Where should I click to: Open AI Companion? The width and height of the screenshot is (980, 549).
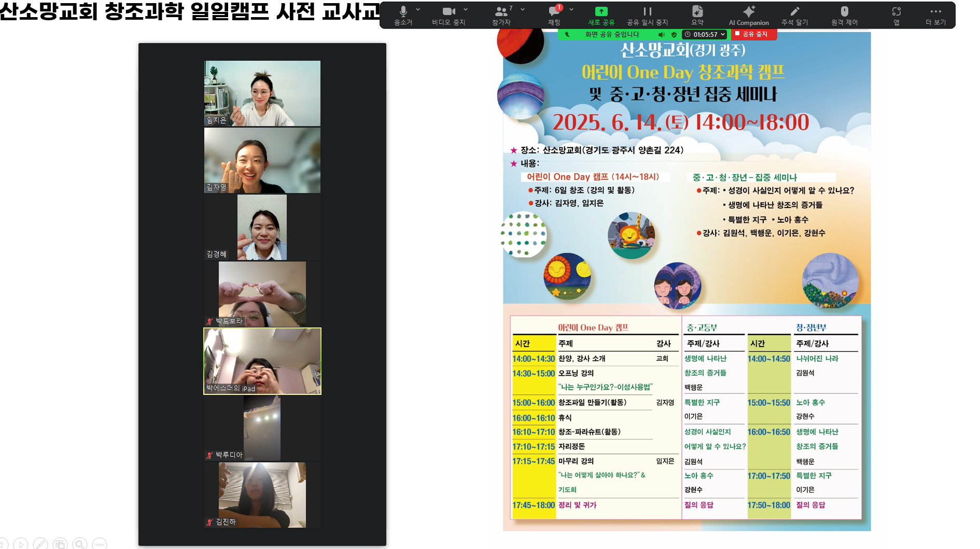749,15
